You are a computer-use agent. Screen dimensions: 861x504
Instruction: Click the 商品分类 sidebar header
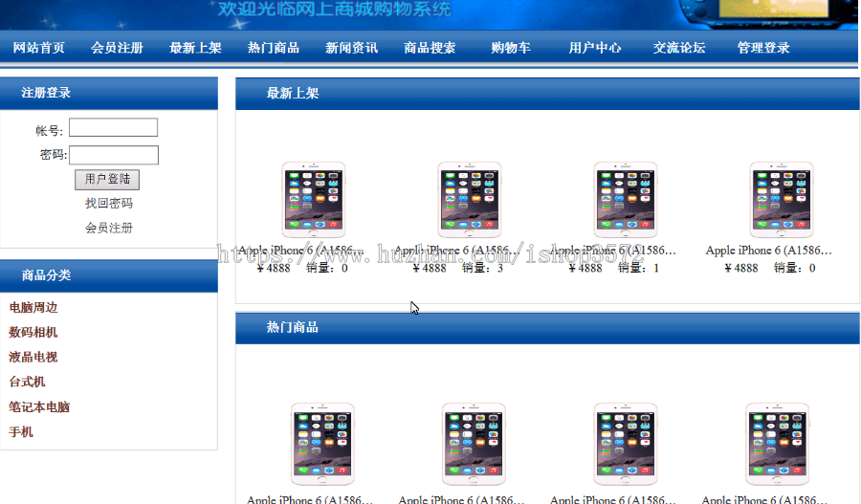pos(46,275)
